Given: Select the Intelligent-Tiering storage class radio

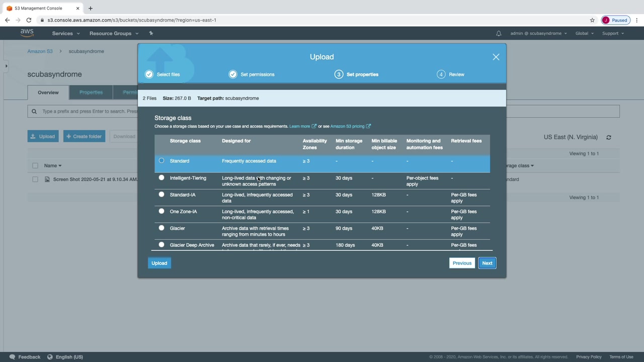Looking at the screenshot, I should [162, 177].
